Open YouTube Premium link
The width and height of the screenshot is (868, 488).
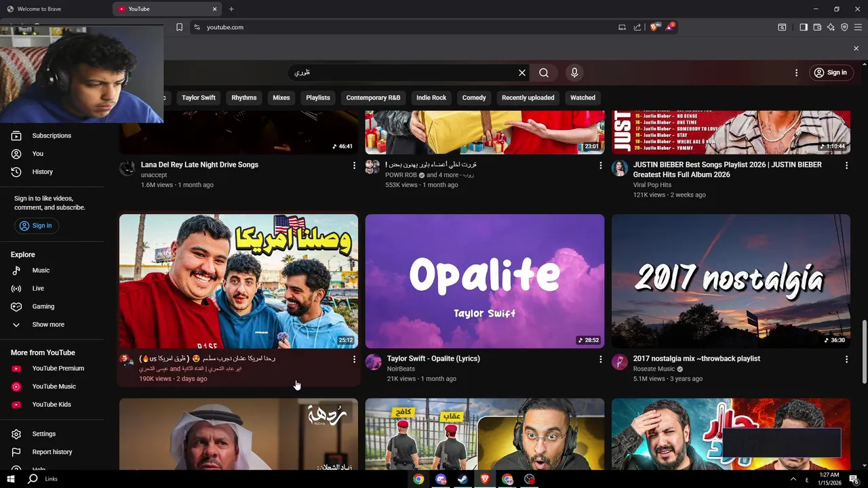point(52,369)
